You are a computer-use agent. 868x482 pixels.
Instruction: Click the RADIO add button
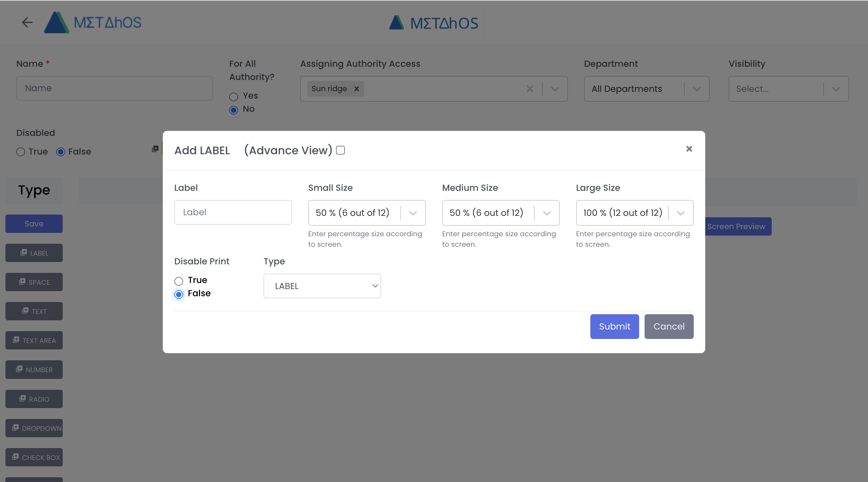tap(34, 399)
